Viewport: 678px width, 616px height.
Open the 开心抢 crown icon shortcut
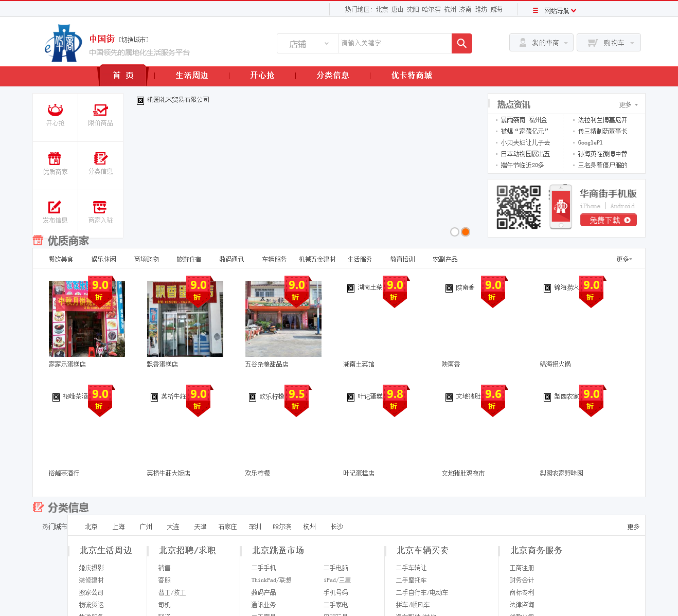coord(55,110)
